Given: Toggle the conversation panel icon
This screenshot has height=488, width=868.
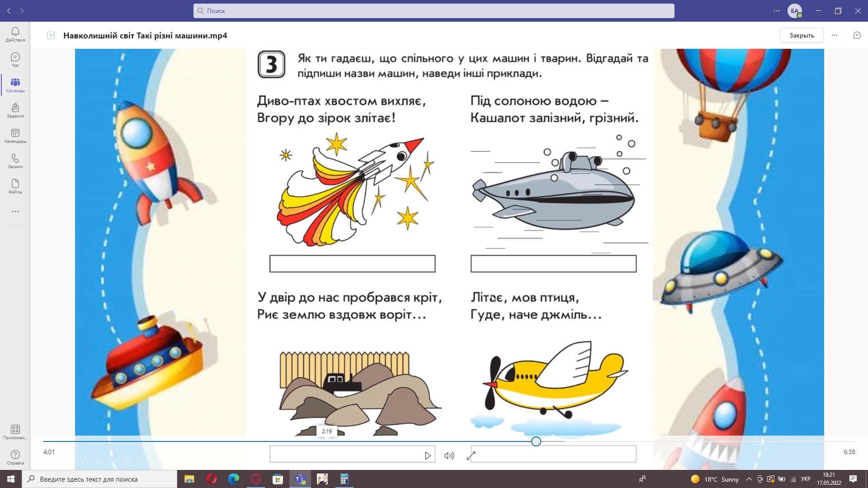Looking at the screenshot, I should [857, 35].
